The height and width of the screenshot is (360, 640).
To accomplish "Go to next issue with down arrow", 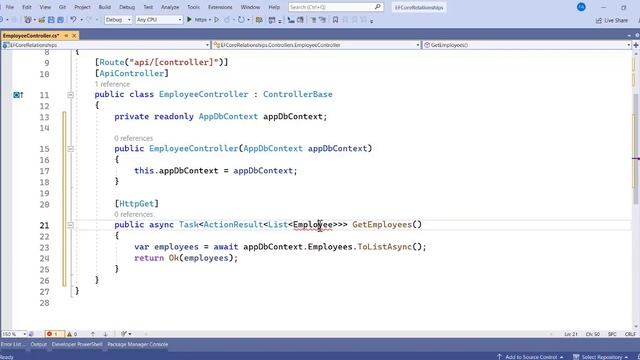I will [x=105, y=334].
